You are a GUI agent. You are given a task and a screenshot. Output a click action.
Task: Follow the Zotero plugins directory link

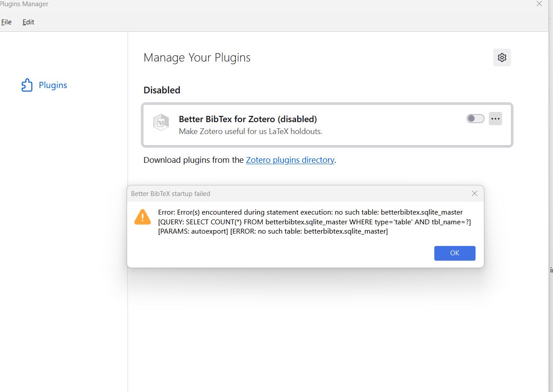pos(290,160)
